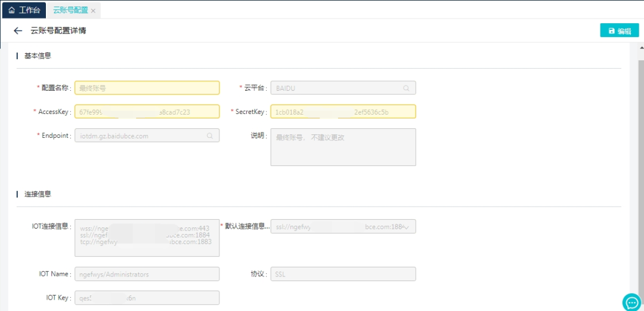Select the 云账号配置 tab
644x311 pixels.
[70, 11]
